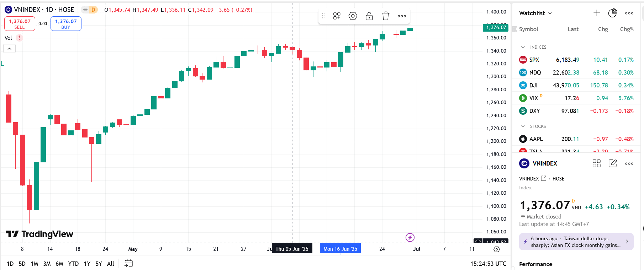
Task: Collapse the indicator legend with the up arrow
Action: pyautogui.click(x=10, y=49)
